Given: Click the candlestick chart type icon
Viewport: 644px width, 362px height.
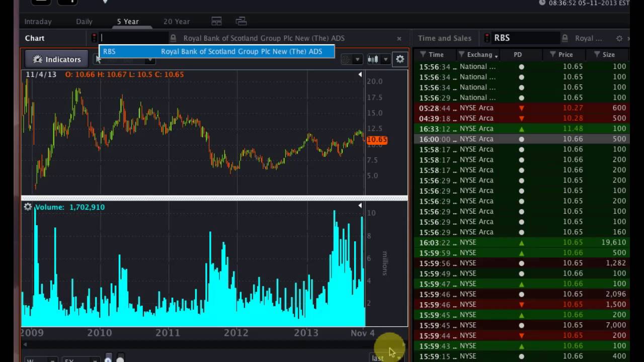Looking at the screenshot, I should point(373,59).
